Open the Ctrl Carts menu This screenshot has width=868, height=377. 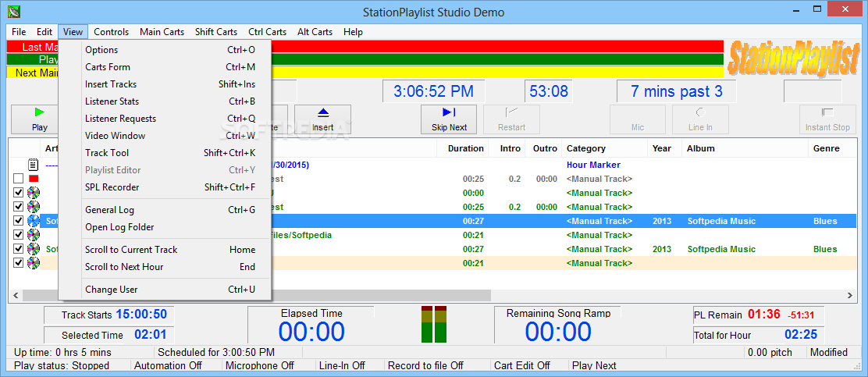[x=268, y=31]
